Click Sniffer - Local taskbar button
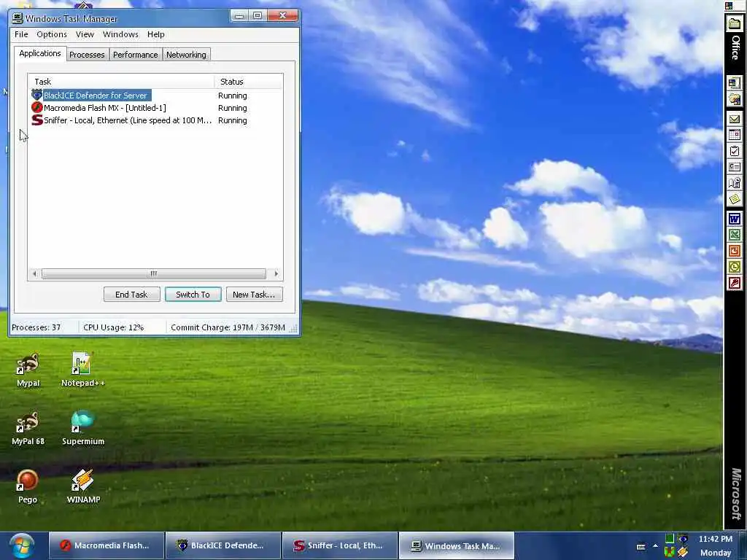The image size is (747, 560). (x=340, y=545)
